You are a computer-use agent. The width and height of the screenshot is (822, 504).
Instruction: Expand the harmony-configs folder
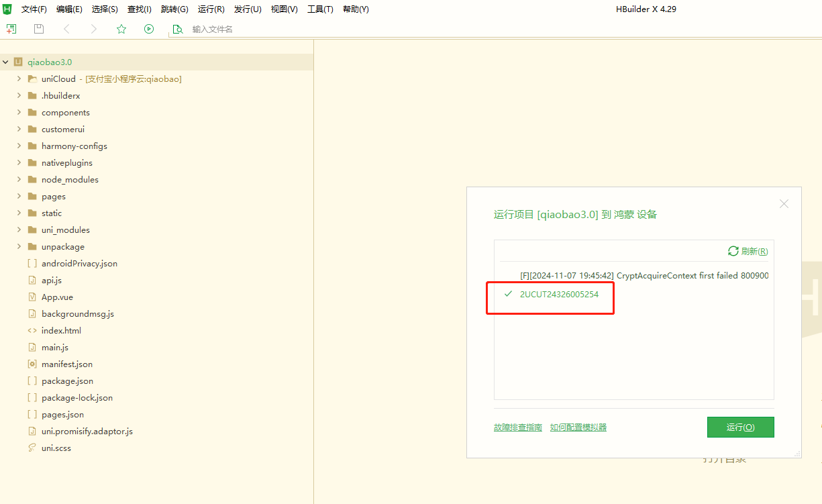(x=19, y=146)
